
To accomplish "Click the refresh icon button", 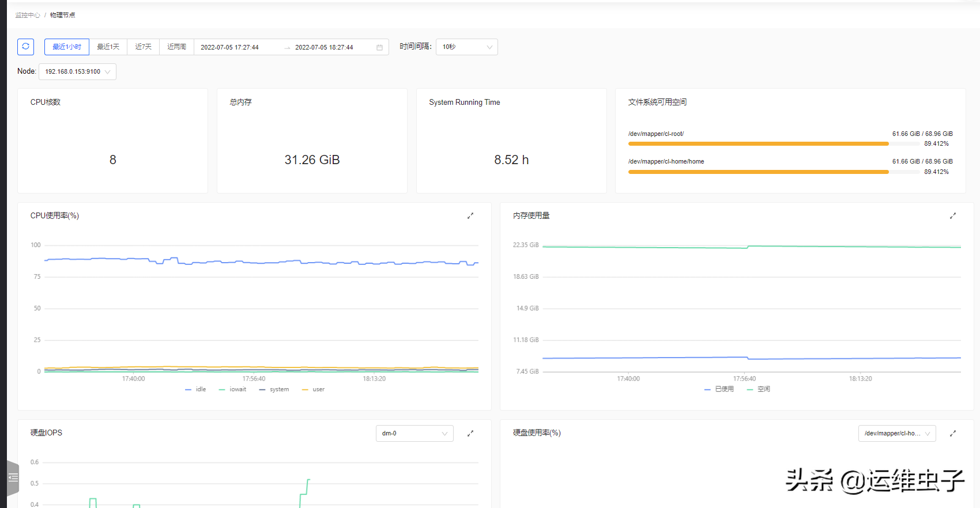I will coord(25,47).
